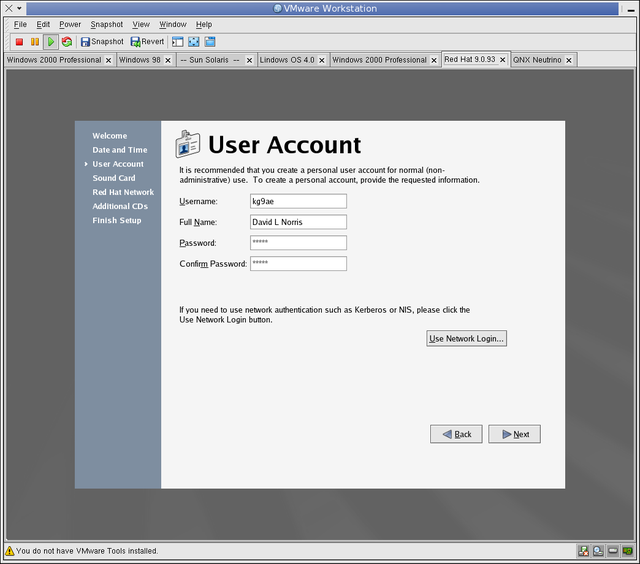Image resolution: width=640 pixels, height=564 pixels.
Task: Close the Lindows OS 4.0 tab
Action: (x=322, y=60)
